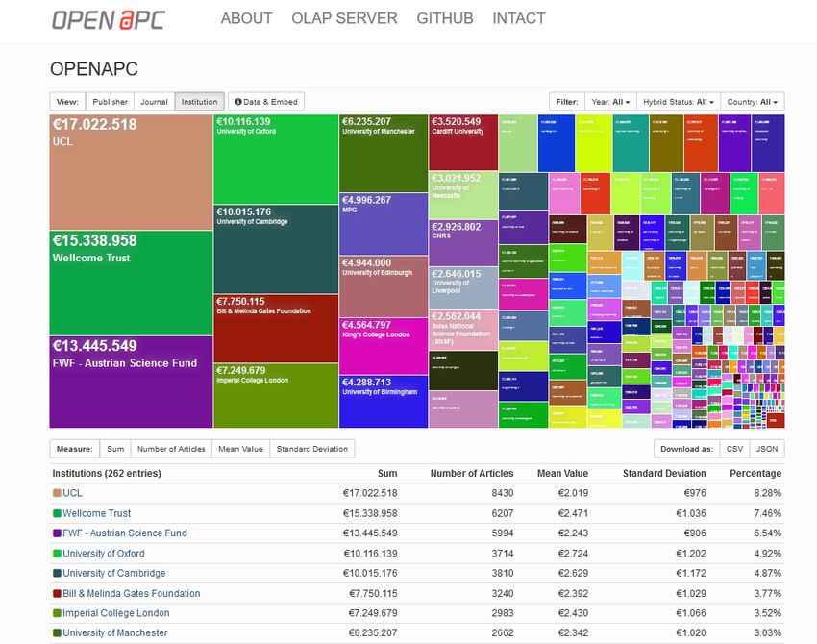
Task: Open UCL link in table
Action: pos(72,493)
